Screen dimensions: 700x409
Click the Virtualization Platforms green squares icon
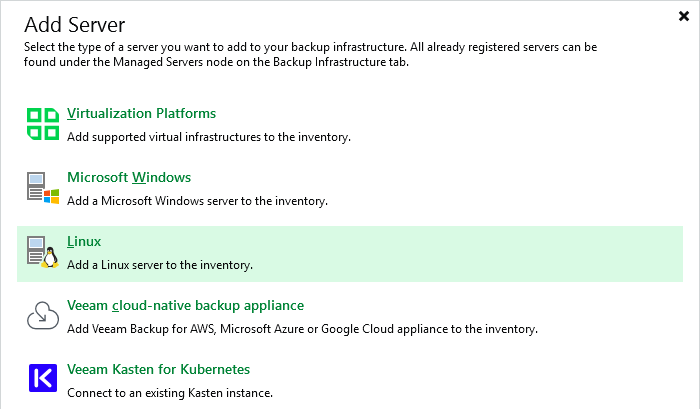tap(43, 124)
